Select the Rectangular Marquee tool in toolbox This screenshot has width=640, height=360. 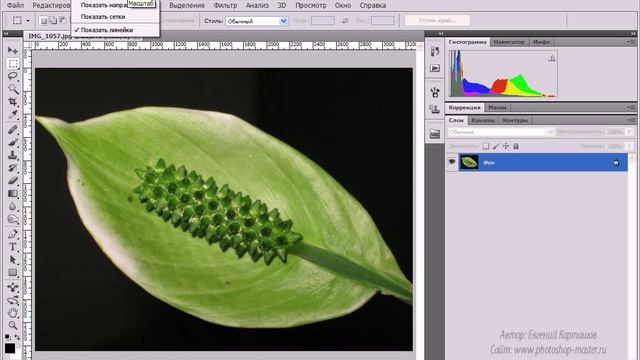(13, 63)
